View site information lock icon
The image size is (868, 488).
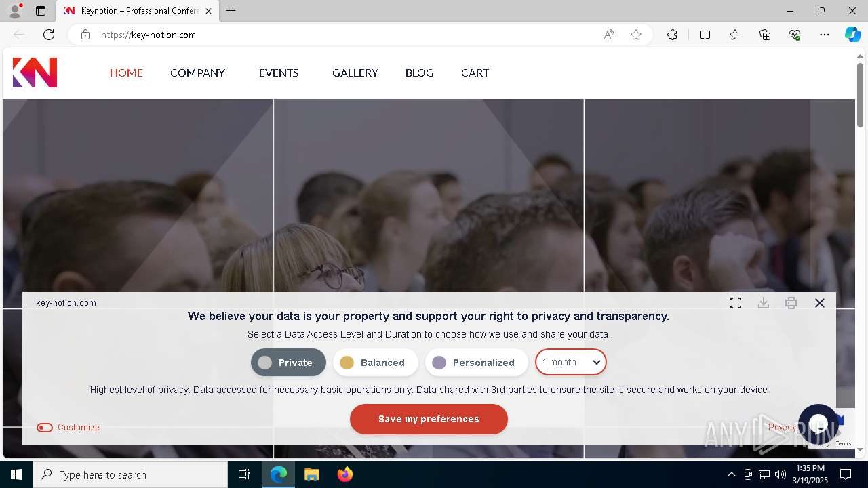click(x=85, y=35)
